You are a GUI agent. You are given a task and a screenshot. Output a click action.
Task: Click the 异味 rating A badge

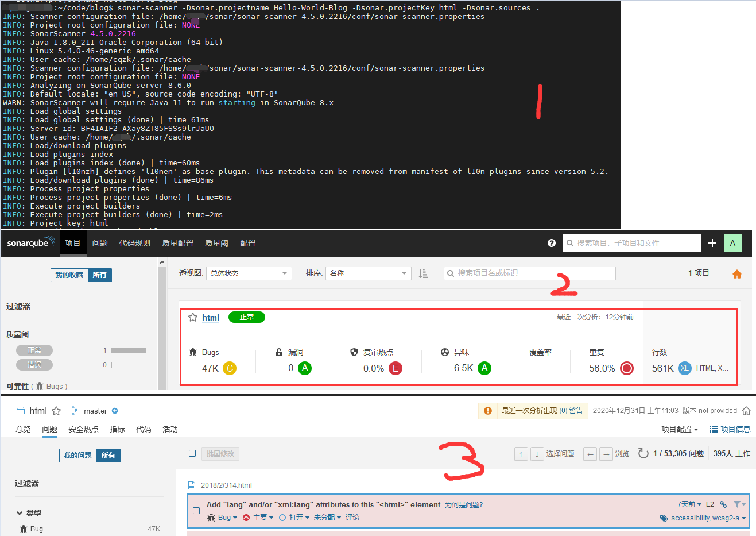coord(484,368)
